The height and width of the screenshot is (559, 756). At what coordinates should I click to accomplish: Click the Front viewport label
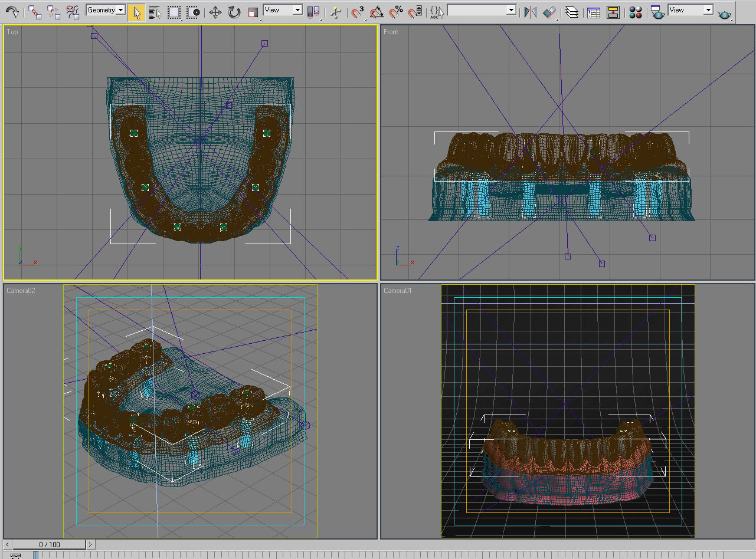coord(391,32)
